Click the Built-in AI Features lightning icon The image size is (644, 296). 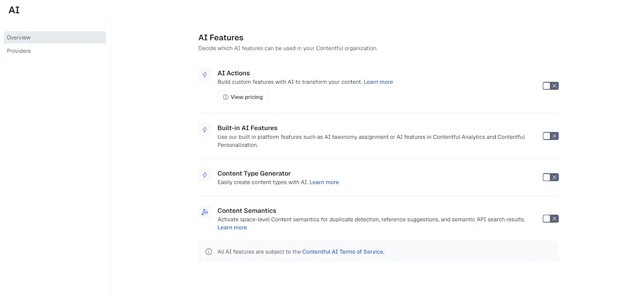pos(205,129)
